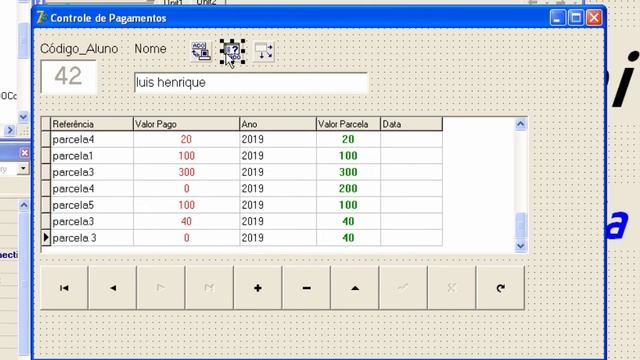Close the left panel in the IDE behind

click(x=24, y=153)
